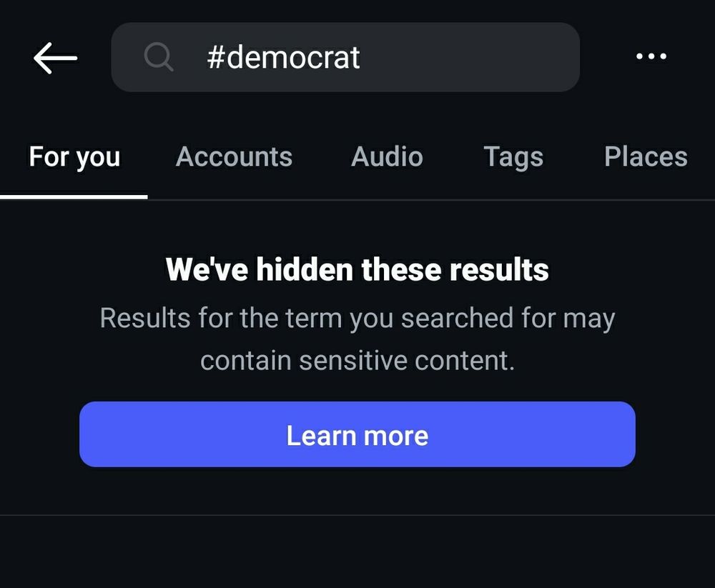Select the Audio search tab
The image size is (715, 588).
point(386,156)
